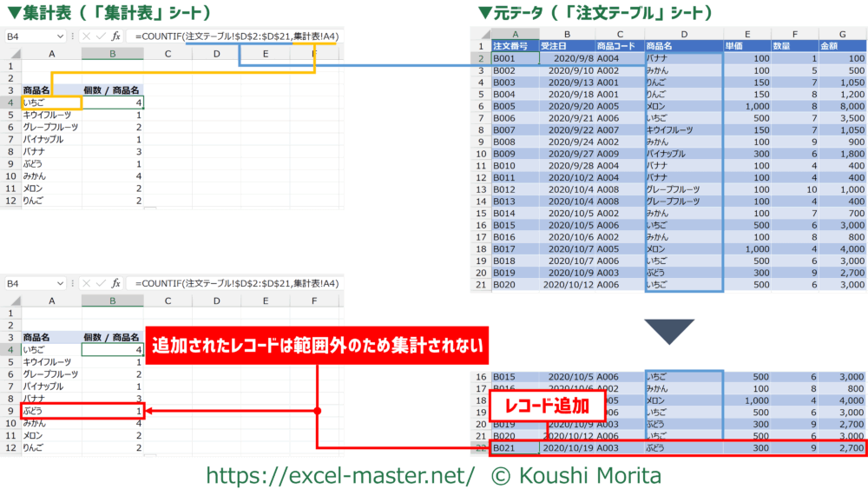Click the Cancel (×) icon in upper formula bar
Image resolution: width=868 pixels, height=489 pixels.
click(x=85, y=36)
